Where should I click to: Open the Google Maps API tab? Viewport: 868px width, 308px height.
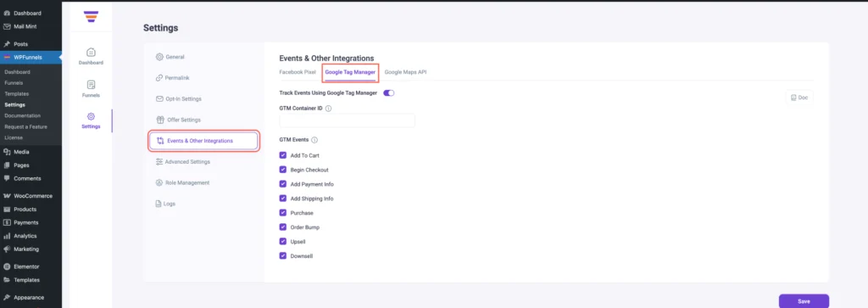coord(405,72)
